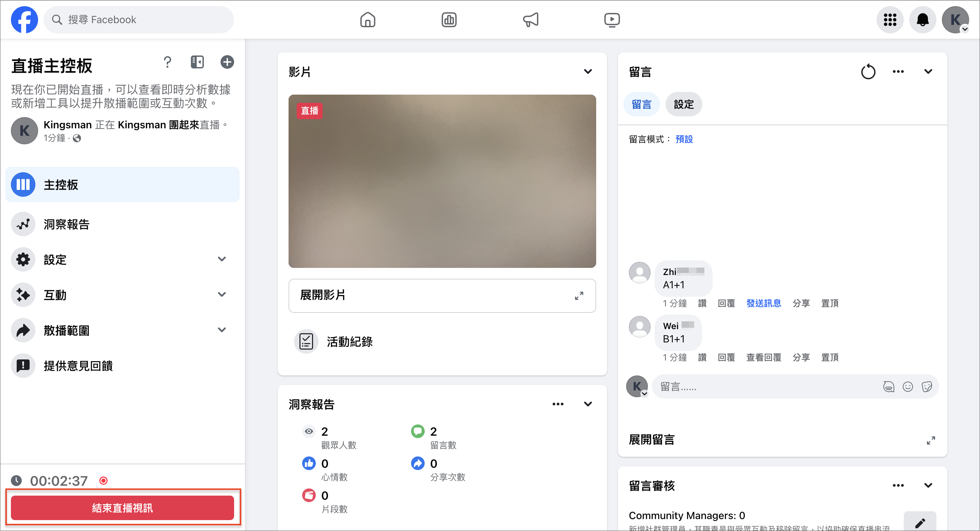The width and height of the screenshot is (980, 531).
Task: Open the video play icon in top bar
Action: tap(612, 19)
